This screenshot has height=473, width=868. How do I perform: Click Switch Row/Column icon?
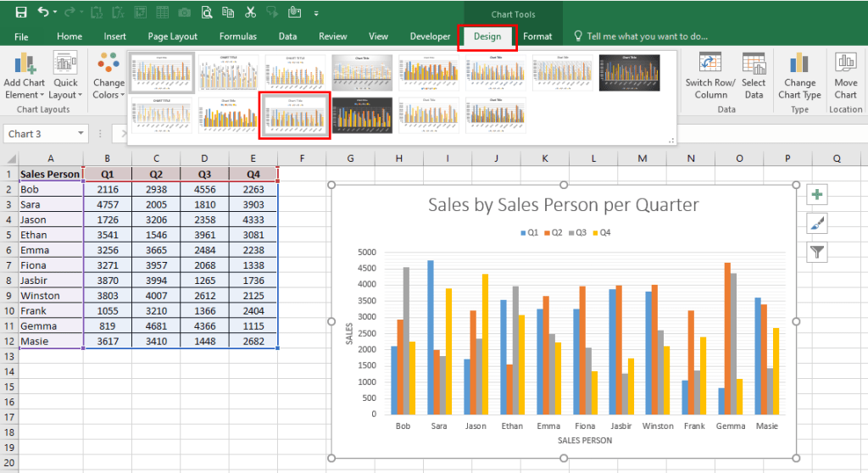point(709,64)
